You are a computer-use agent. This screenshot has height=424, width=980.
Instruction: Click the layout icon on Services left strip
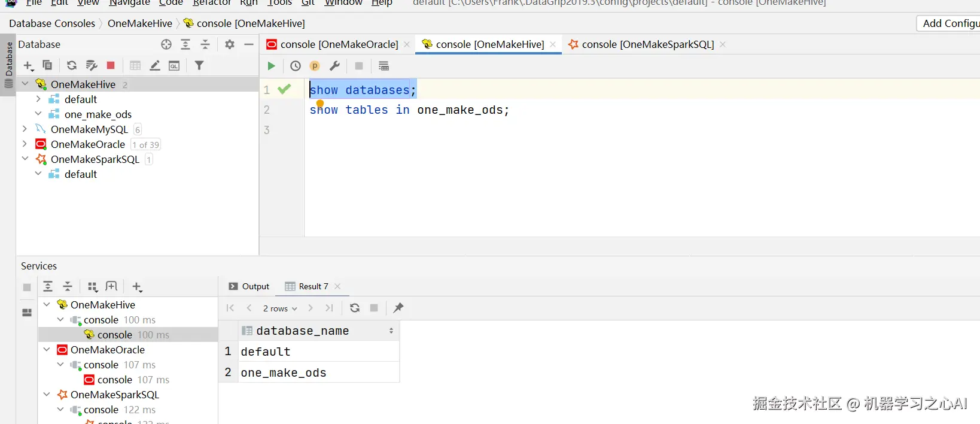(x=27, y=313)
